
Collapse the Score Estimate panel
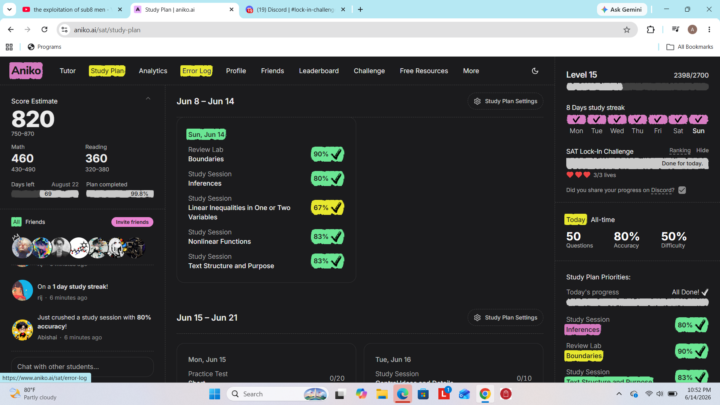pos(148,99)
